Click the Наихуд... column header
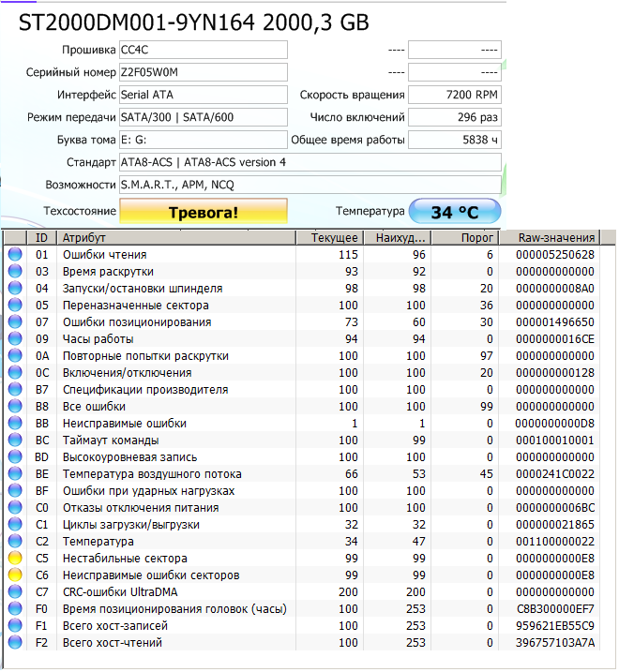619x672 pixels. point(398,238)
